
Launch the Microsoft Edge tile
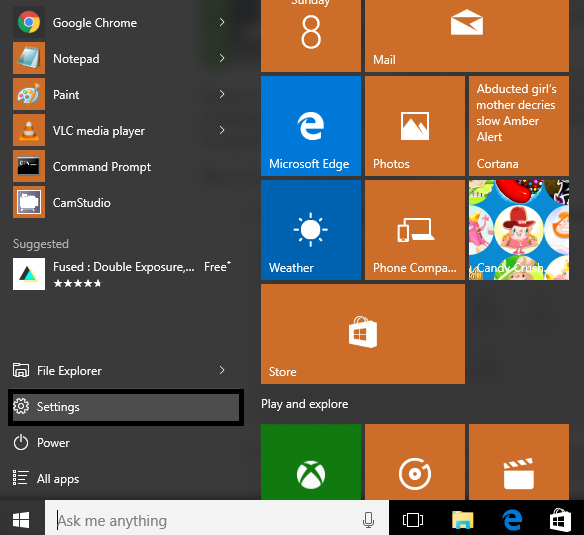click(311, 126)
